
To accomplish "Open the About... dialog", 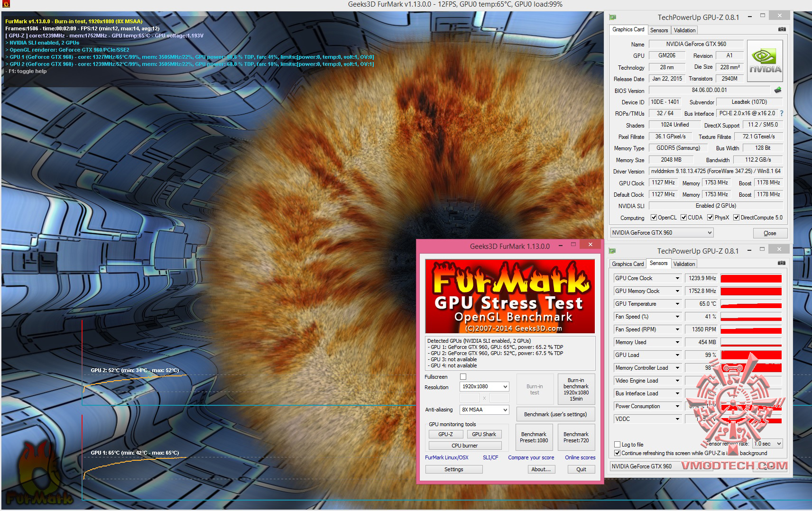I will coord(541,469).
